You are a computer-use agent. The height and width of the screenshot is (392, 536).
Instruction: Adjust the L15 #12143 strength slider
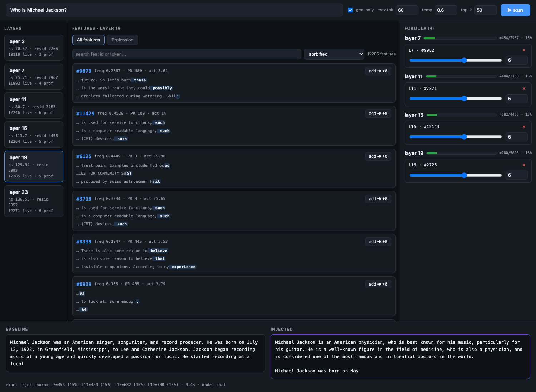coord(456,137)
